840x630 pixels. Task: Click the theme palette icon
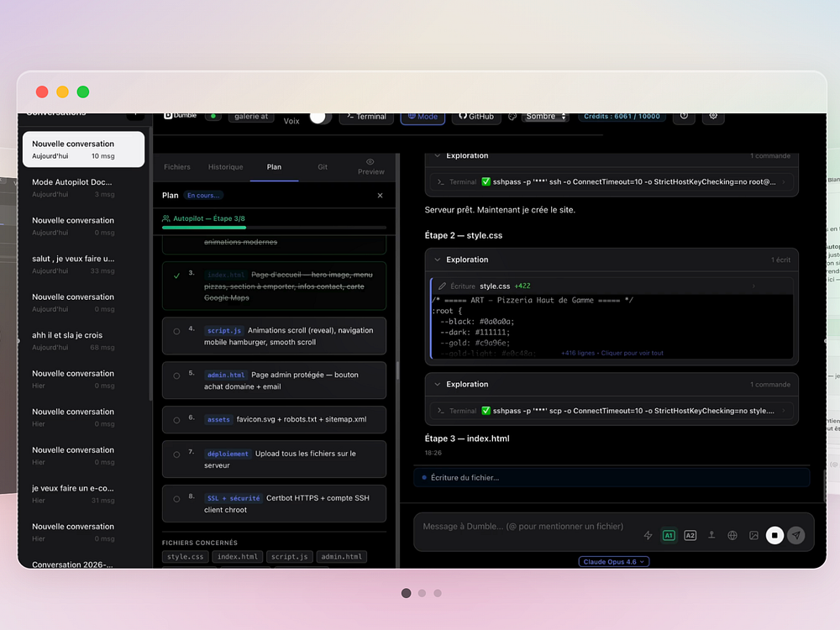(512, 116)
